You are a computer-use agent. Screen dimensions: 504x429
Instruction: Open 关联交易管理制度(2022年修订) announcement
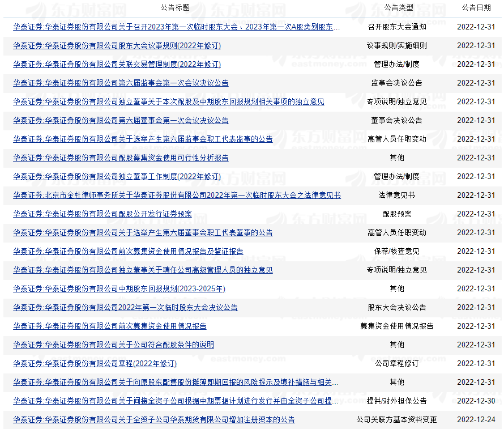point(117,64)
